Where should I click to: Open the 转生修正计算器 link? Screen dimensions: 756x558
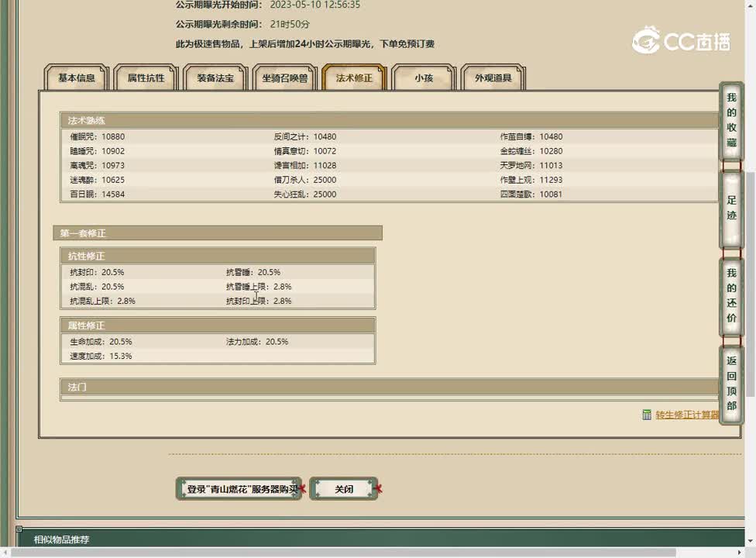(x=687, y=415)
